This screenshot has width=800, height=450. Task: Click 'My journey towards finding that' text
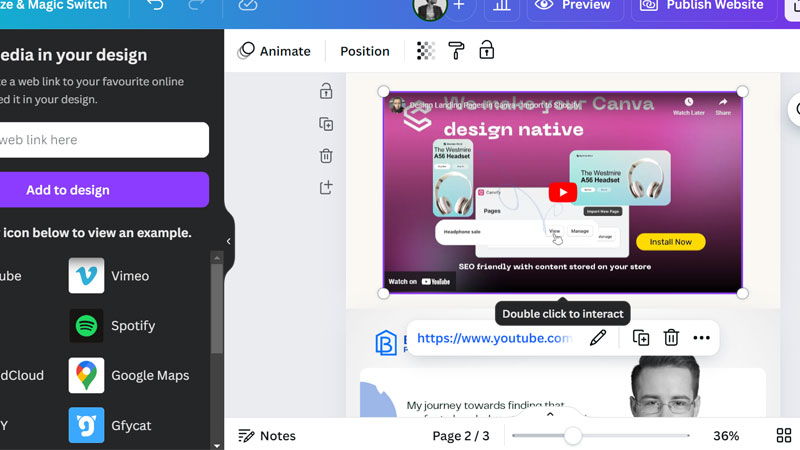(485, 406)
